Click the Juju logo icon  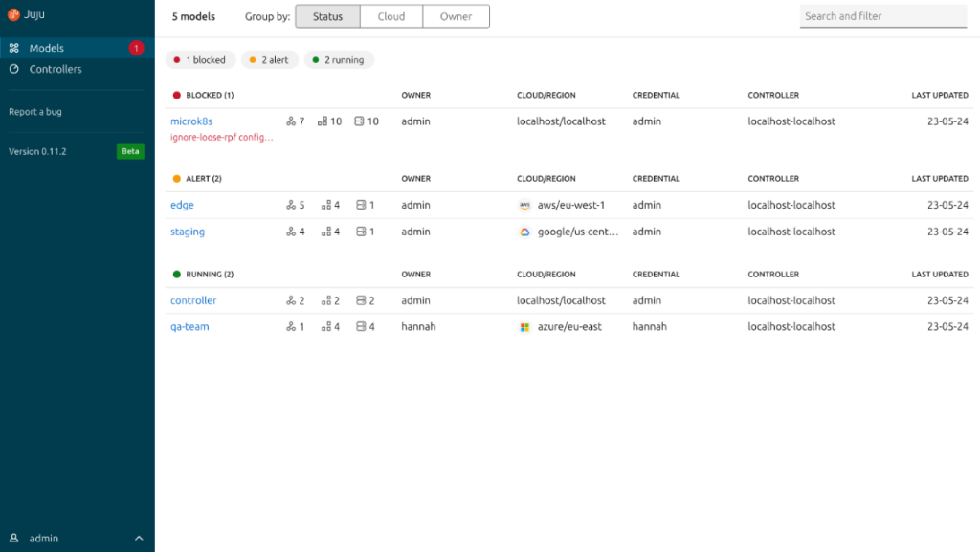point(13,14)
